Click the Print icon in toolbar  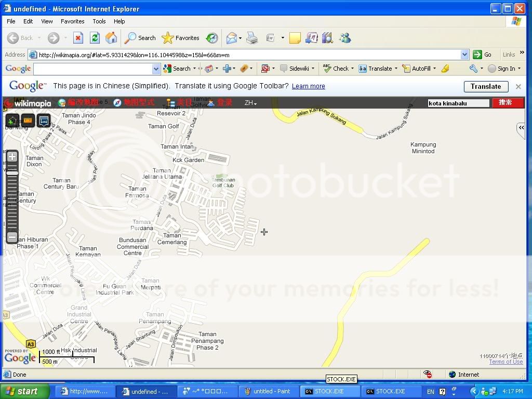(252, 38)
